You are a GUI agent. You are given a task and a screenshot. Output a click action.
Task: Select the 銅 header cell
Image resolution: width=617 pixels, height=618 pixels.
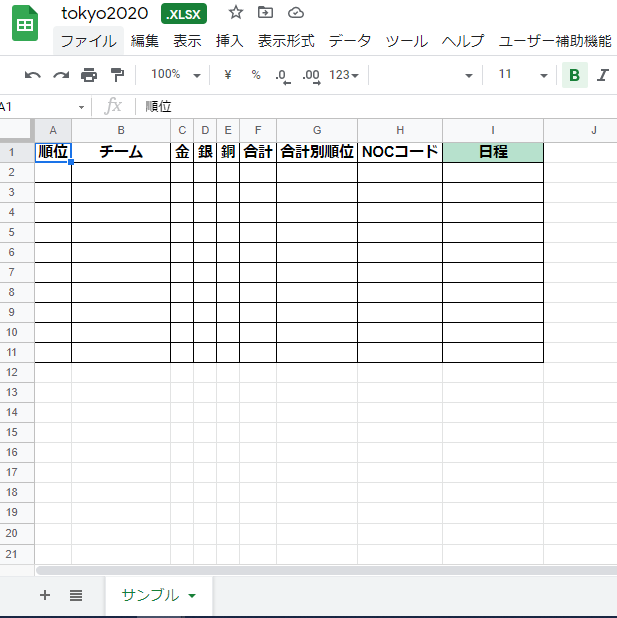tap(228, 152)
